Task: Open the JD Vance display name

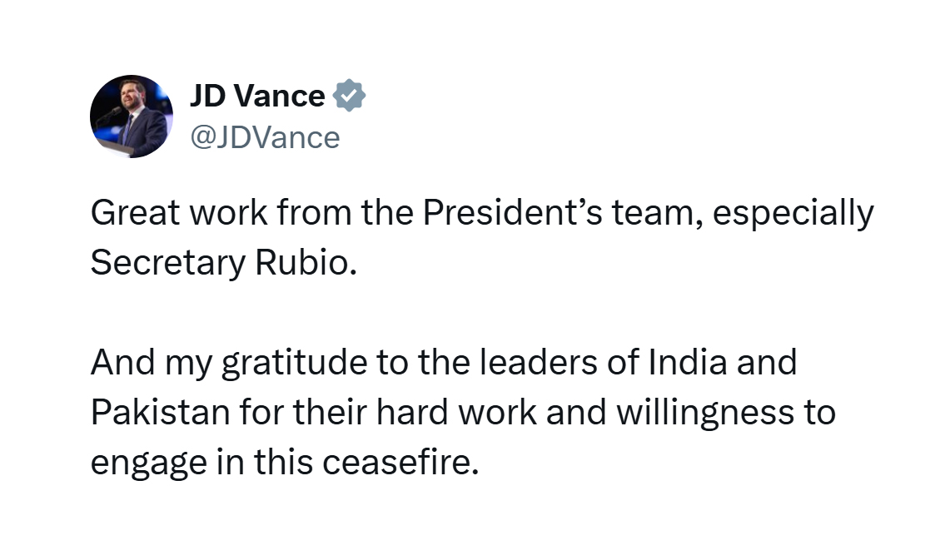Action: point(257,96)
